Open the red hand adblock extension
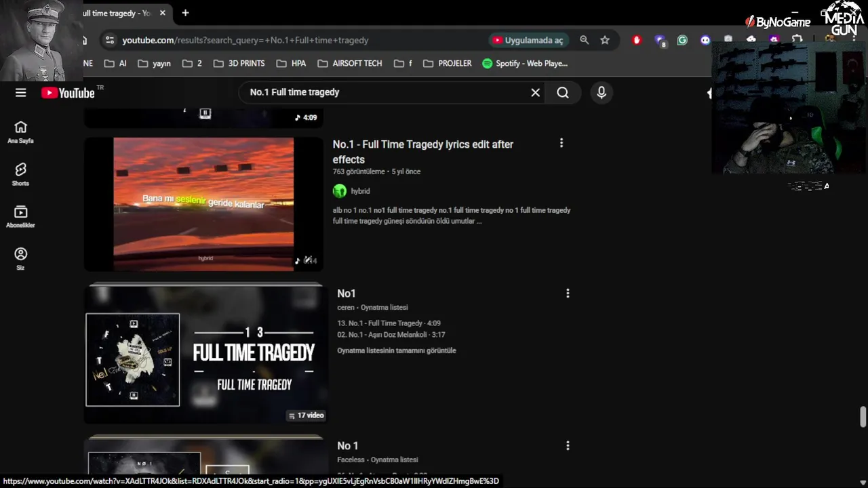Image resolution: width=868 pixels, height=488 pixels. tap(636, 40)
